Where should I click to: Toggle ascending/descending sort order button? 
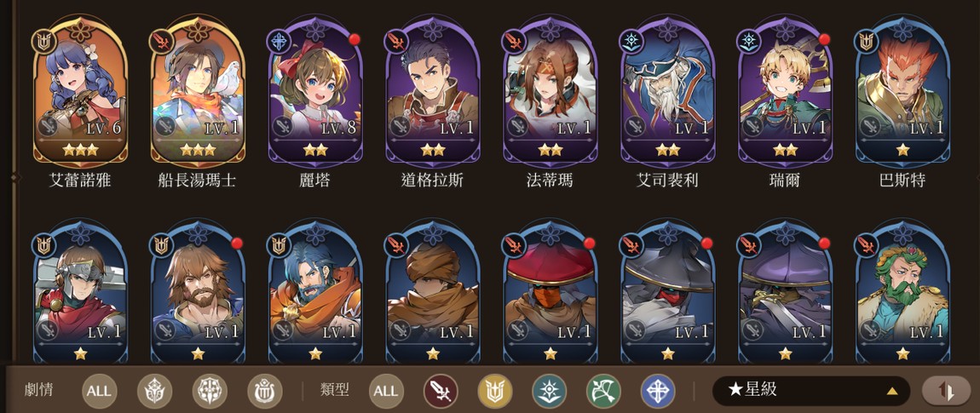(x=946, y=391)
